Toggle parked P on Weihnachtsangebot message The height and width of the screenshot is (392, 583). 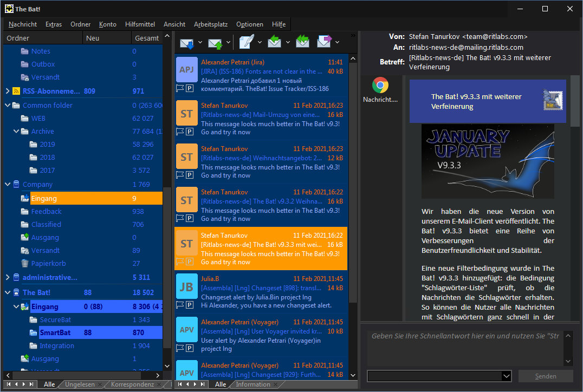(x=190, y=175)
